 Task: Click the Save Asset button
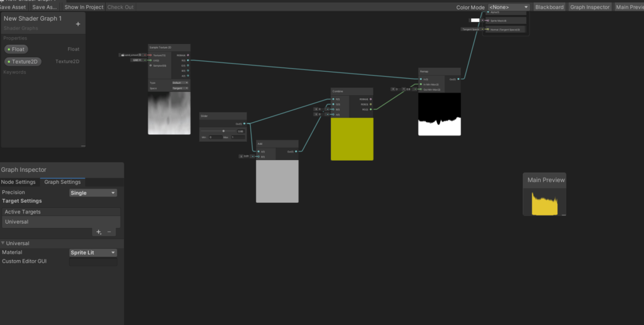point(13,7)
